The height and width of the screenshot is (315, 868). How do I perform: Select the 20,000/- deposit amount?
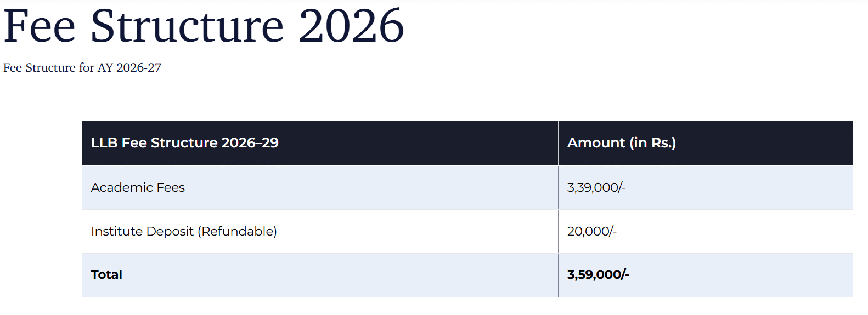click(x=591, y=232)
